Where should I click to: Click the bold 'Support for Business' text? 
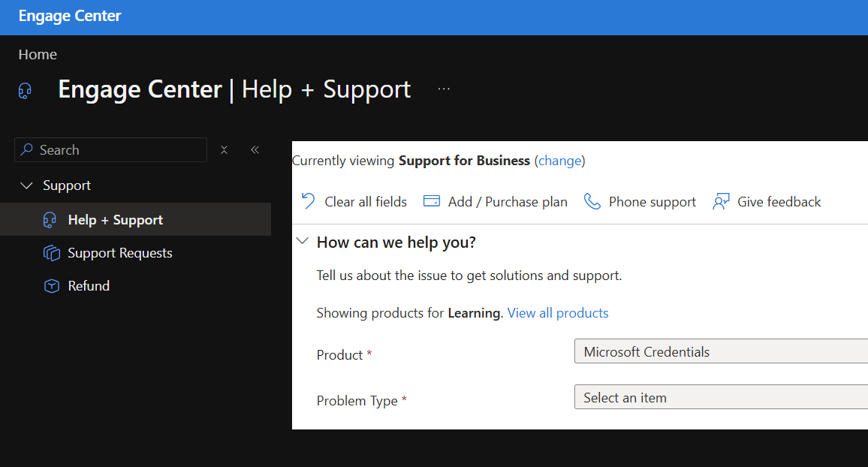(464, 161)
